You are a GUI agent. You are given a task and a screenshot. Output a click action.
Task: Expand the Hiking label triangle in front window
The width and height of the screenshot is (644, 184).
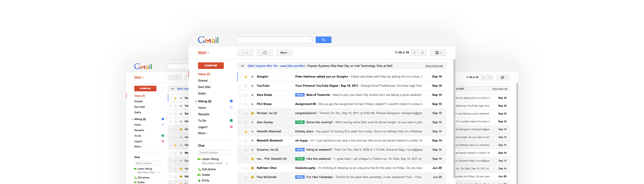(x=196, y=101)
